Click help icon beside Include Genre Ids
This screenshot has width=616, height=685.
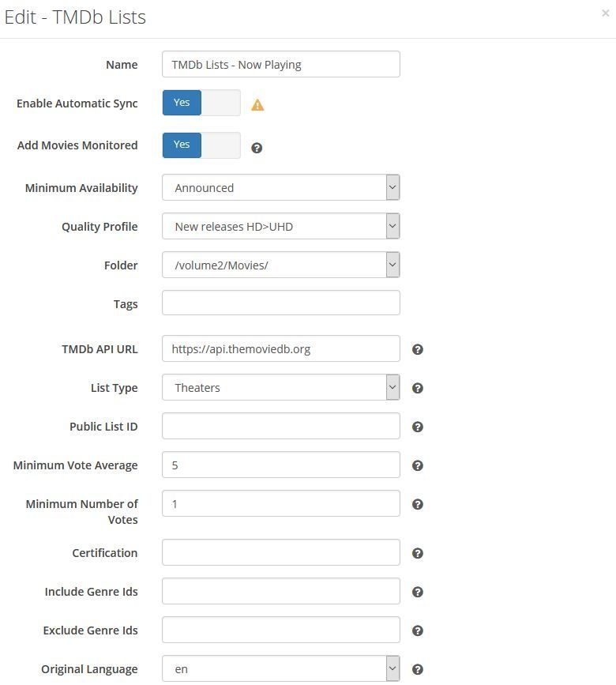pyautogui.click(x=418, y=592)
